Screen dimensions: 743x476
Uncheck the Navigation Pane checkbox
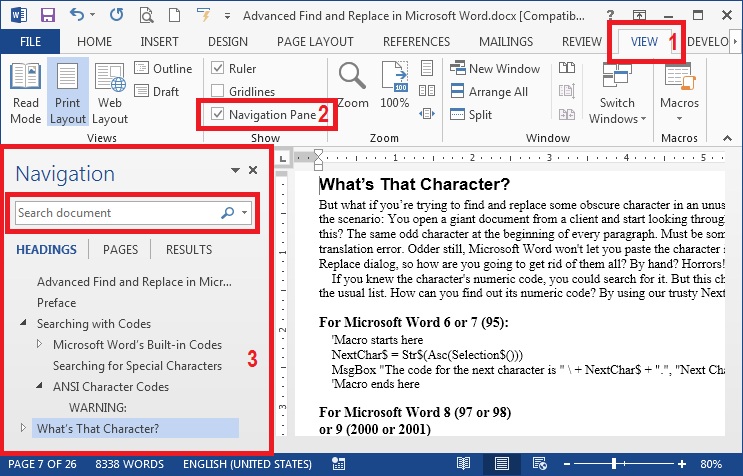point(217,114)
